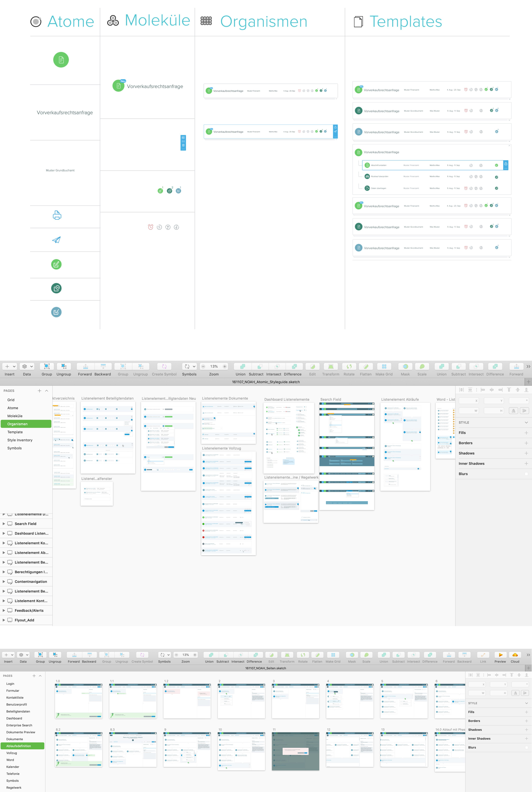Select Login page in Seiten window
This screenshot has height=792, width=532.
point(10,684)
